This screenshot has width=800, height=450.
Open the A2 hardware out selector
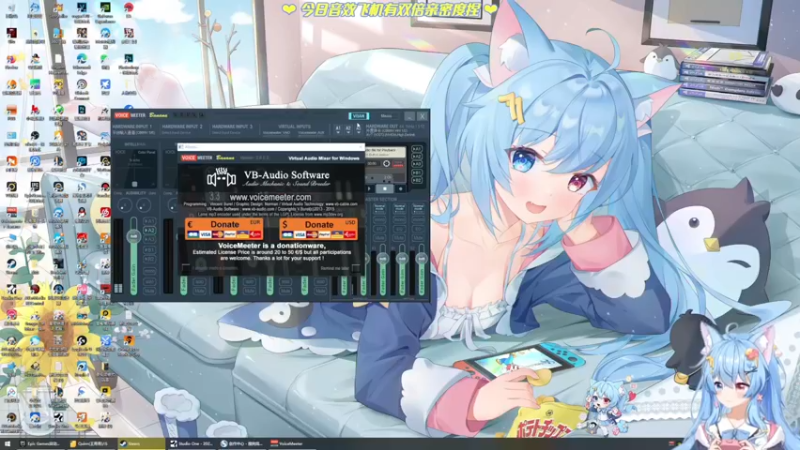[x=348, y=129]
